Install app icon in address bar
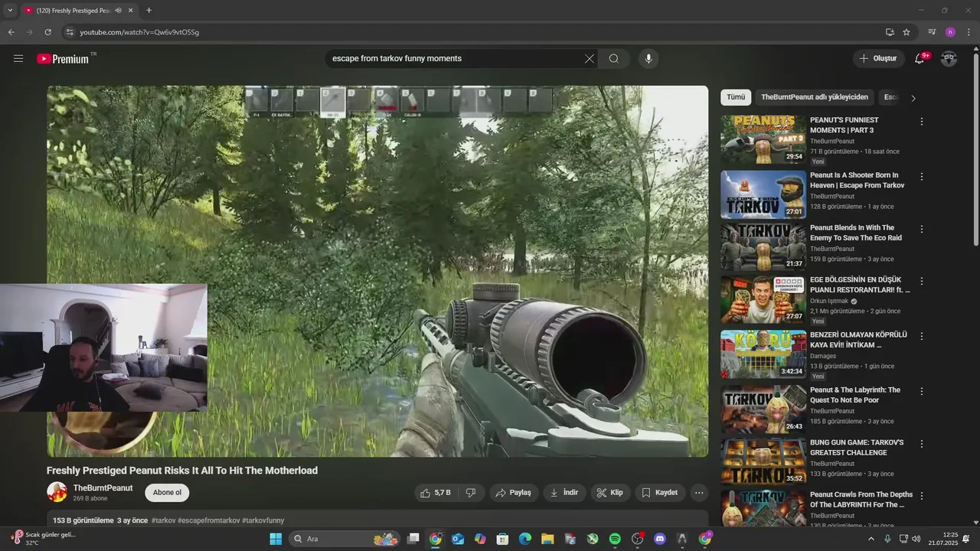Viewport: 980px width, 551px height. pos(890,32)
